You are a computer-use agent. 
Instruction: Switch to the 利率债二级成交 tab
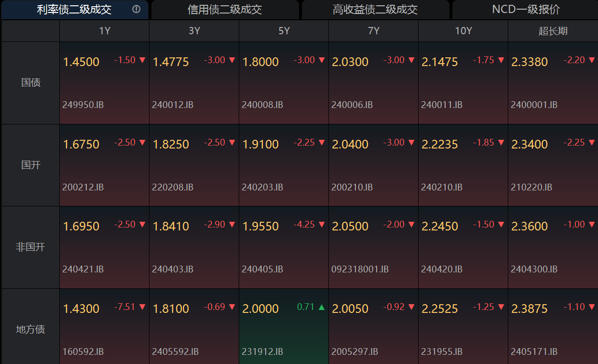click(x=75, y=10)
